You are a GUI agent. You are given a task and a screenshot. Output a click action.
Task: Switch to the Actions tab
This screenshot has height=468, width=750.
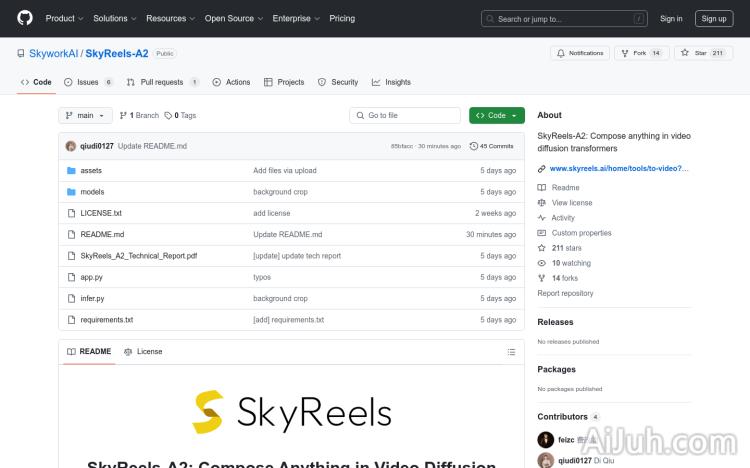[232, 82]
